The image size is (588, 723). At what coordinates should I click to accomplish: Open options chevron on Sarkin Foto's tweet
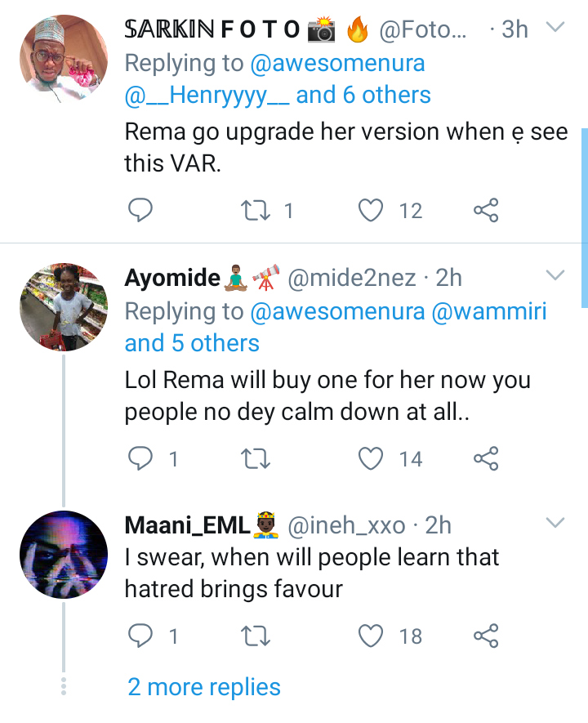(555, 28)
